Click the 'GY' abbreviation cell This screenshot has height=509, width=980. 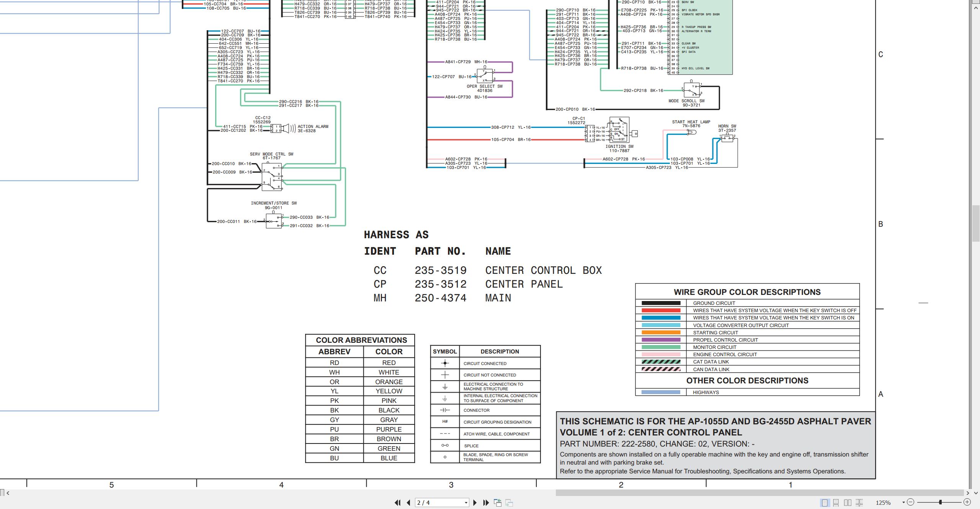click(334, 420)
